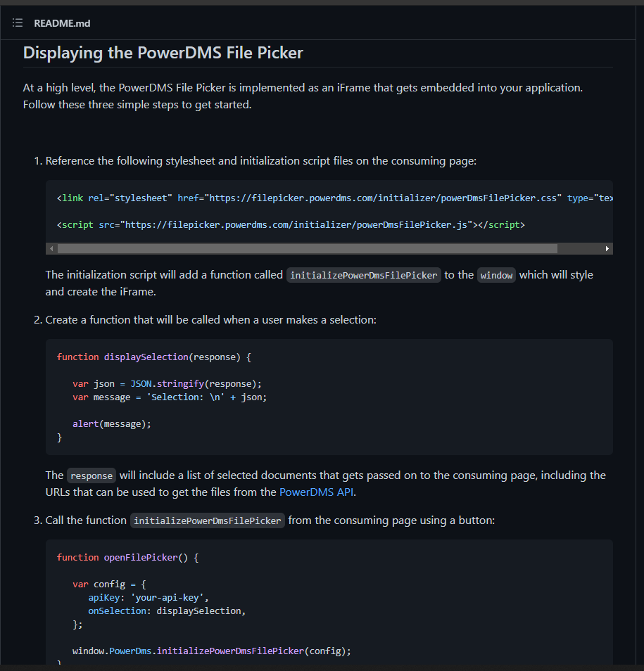
Task: Click initializePowerDmsFilePicker in step 3 text
Action: pos(208,520)
